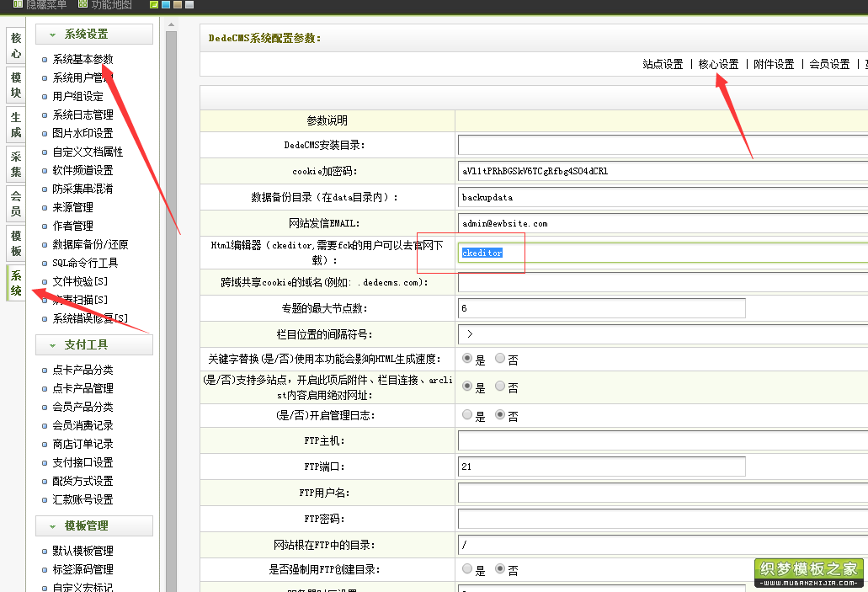The height and width of the screenshot is (592, 868).
Task: Open the 系统 vertical sidebar tab
Action: 16,283
